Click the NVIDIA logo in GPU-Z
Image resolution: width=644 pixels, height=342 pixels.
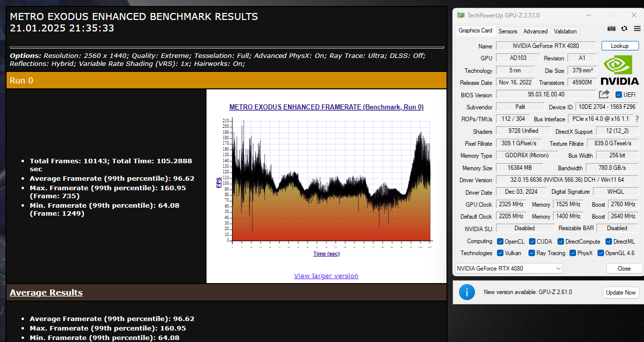(619, 70)
